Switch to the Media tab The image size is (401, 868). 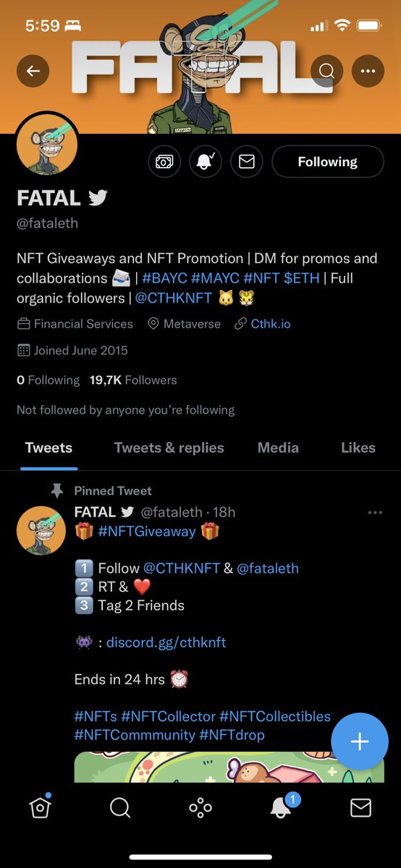(x=278, y=448)
